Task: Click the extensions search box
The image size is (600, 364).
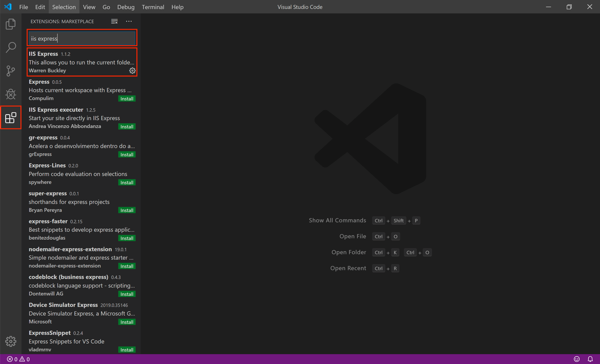Action: tap(82, 38)
